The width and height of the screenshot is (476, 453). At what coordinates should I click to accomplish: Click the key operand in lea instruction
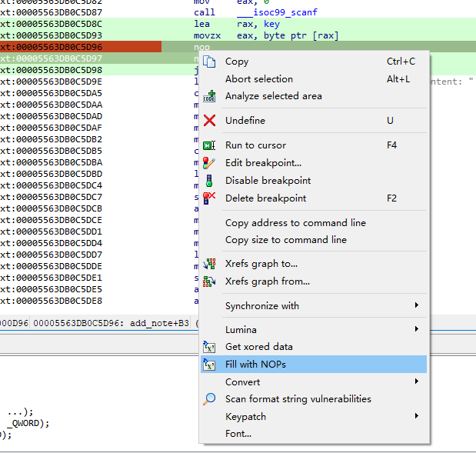[x=271, y=24]
